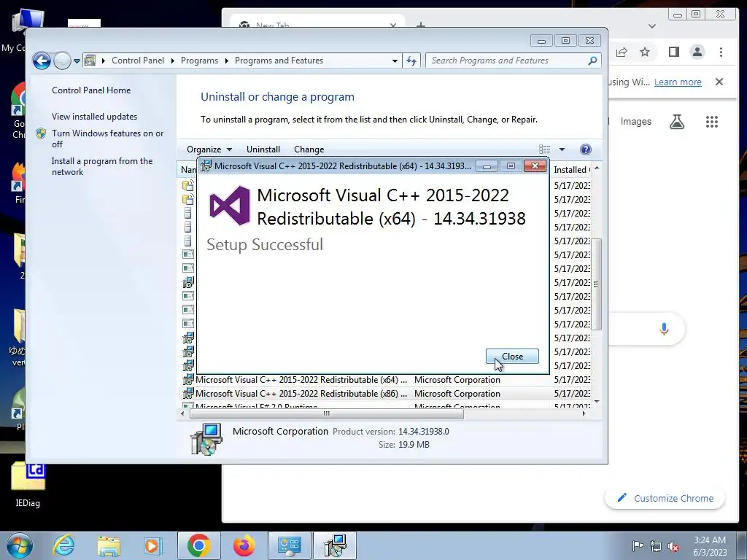Open Chrome three-dot menu
Screen dimensions: 747x560
tap(721, 52)
